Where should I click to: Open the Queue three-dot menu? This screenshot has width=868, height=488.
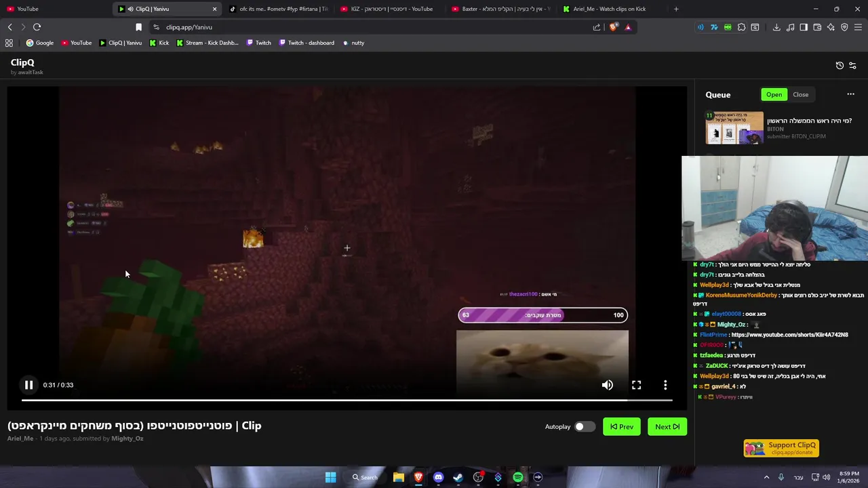pyautogui.click(x=850, y=95)
